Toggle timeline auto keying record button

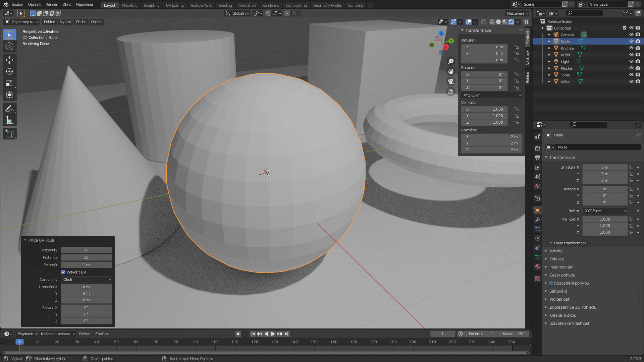coord(238,334)
